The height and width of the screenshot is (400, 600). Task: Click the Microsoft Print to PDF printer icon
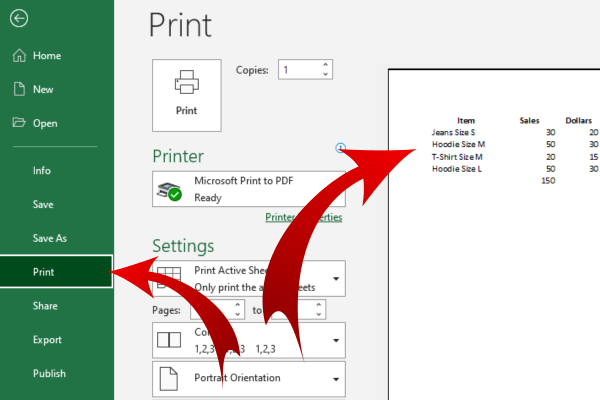pos(169,191)
